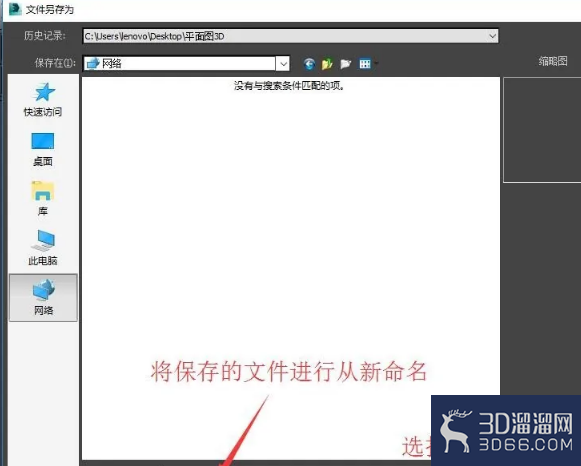Open the view menu grid icon
This screenshot has height=466, width=581.
tap(366, 64)
